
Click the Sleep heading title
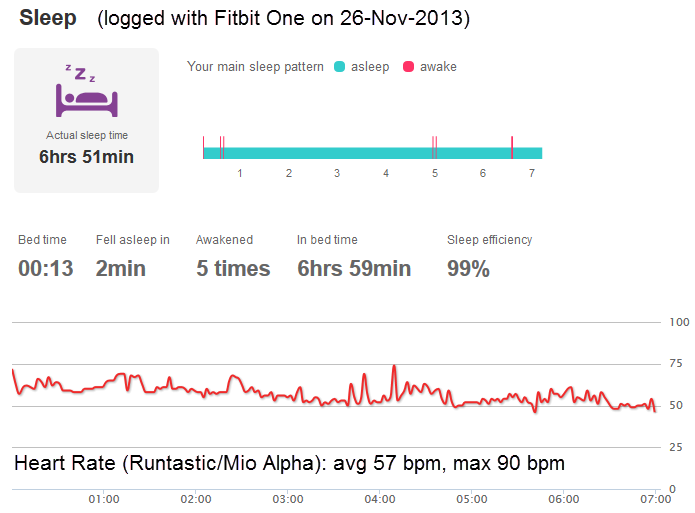click(48, 18)
